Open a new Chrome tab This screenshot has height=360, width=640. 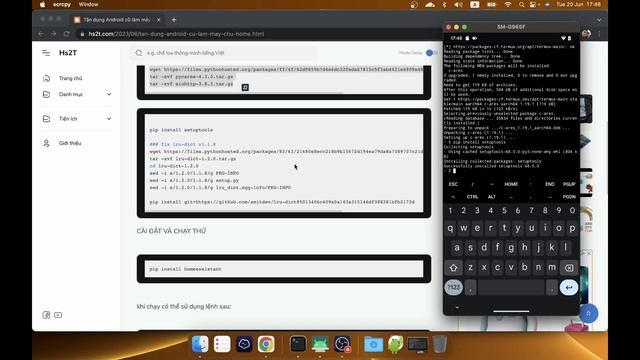point(174,20)
